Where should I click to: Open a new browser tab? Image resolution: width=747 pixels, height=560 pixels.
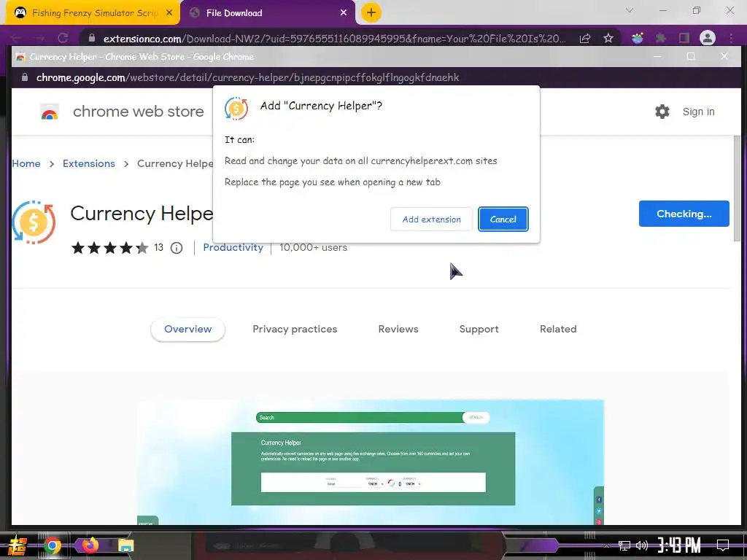[x=371, y=12]
